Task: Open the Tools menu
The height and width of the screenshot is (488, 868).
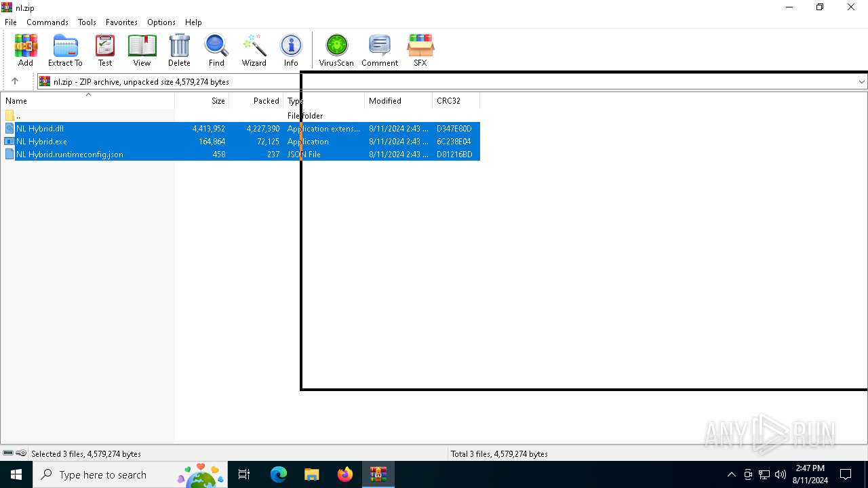Action: (87, 22)
